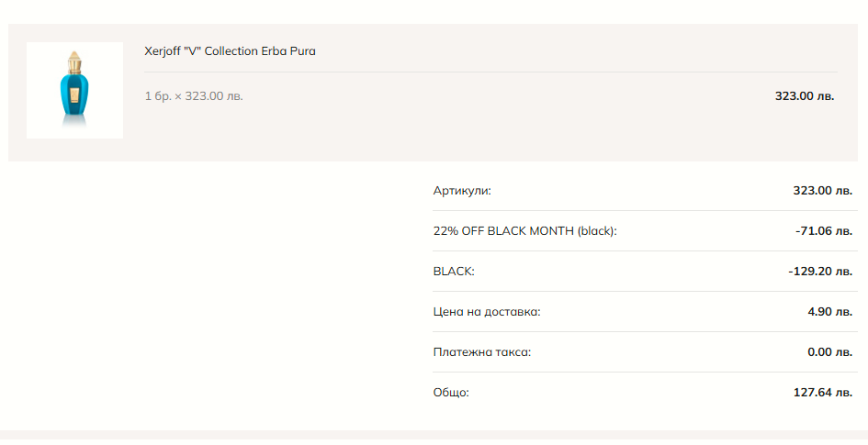Viewport: 868px width, 445px height.
Task: Click the Артикули subtotal amount
Action: pos(823,191)
